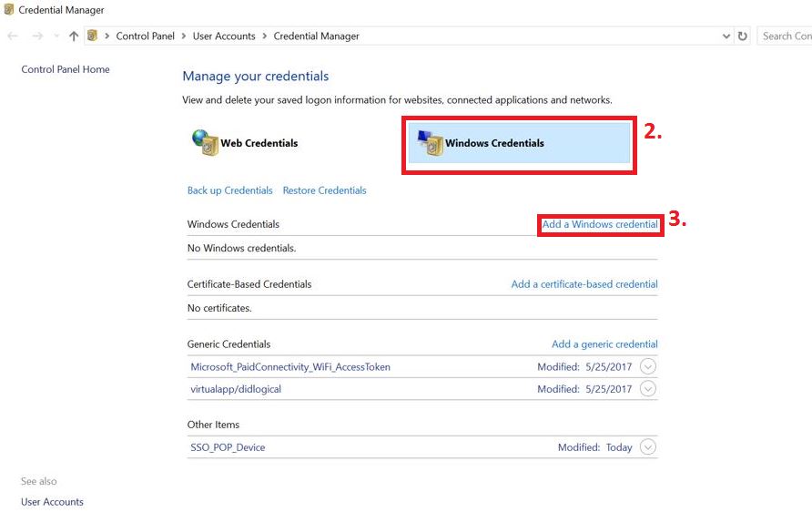Click the 'Generic Credentials' section header

228,344
